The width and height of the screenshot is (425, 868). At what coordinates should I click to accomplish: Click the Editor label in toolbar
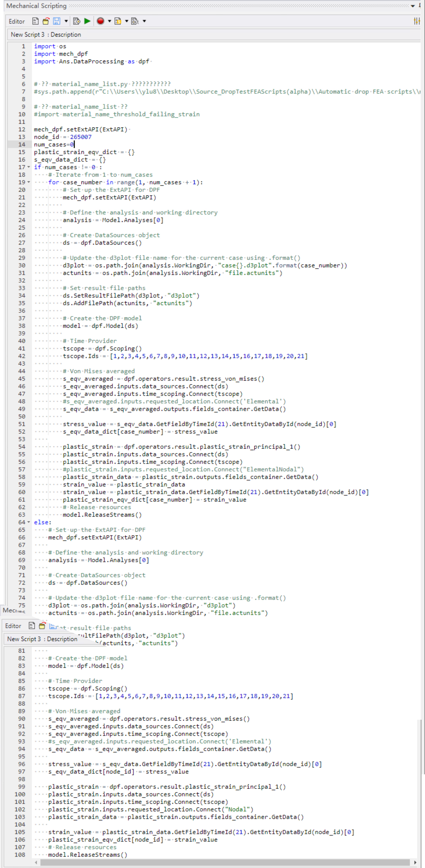tap(17, 22)
